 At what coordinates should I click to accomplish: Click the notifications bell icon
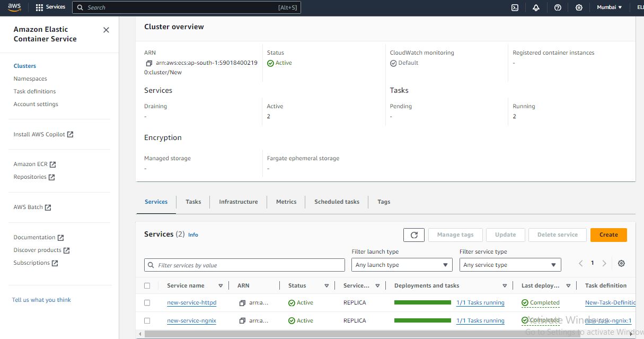pos(536,7)
